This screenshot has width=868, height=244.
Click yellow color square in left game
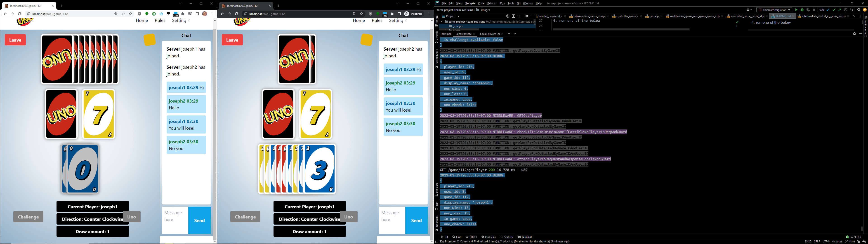tap(150, 40)
